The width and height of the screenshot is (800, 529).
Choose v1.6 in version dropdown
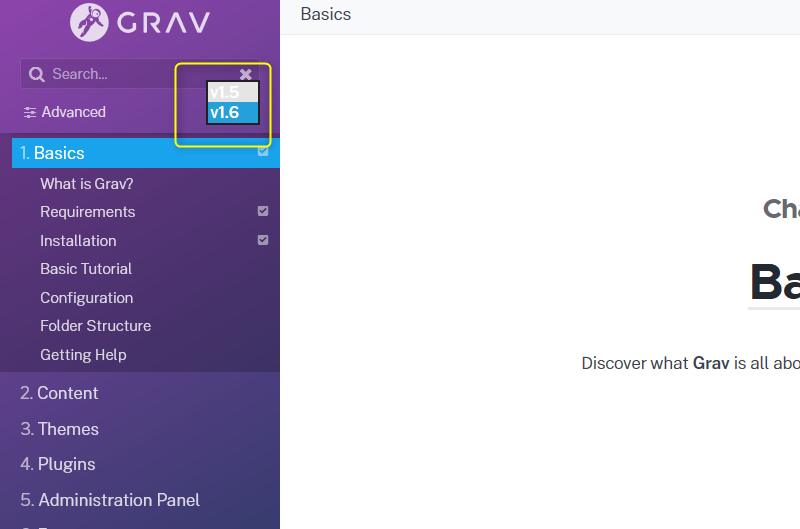point(233,112)
